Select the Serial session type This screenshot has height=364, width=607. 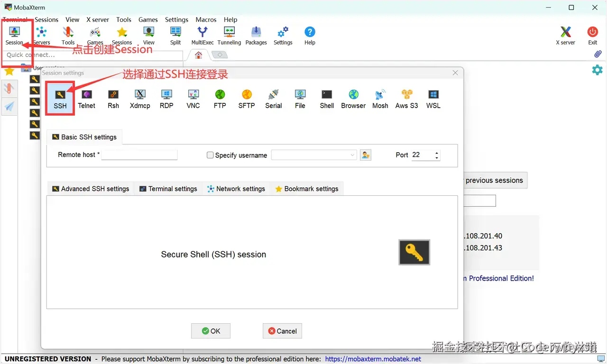pos(274,99)
